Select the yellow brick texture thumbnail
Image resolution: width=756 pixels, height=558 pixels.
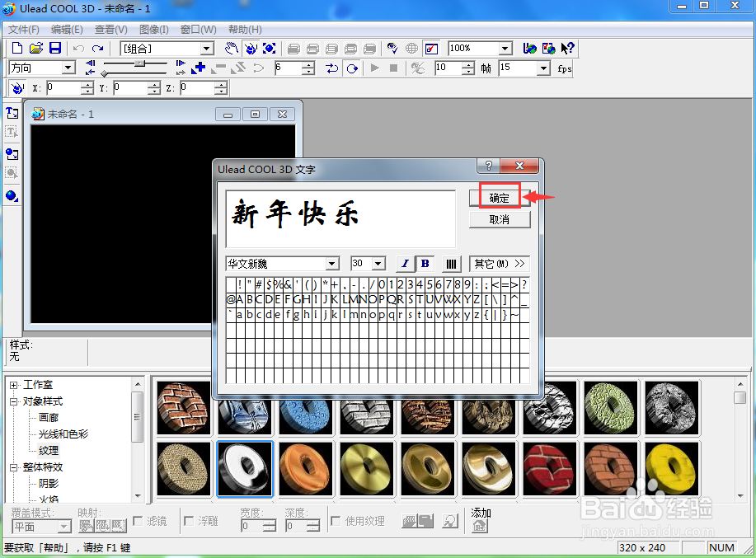[672, 469]
